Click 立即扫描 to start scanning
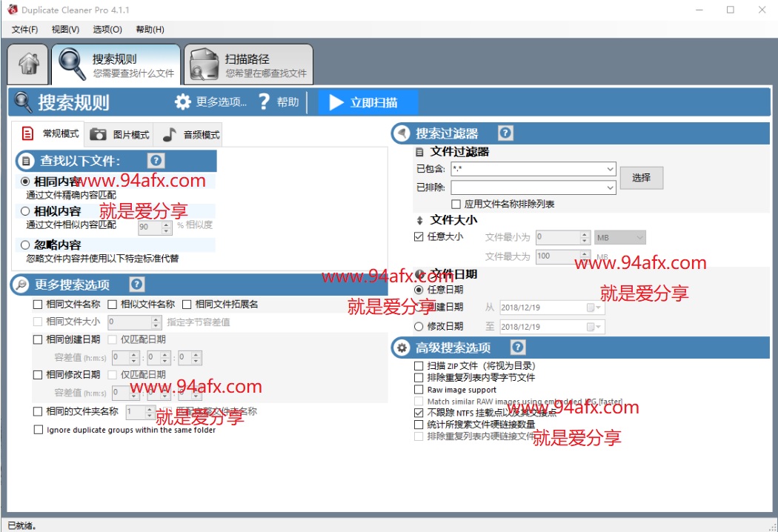778x532 pixels. coord(368,103)
